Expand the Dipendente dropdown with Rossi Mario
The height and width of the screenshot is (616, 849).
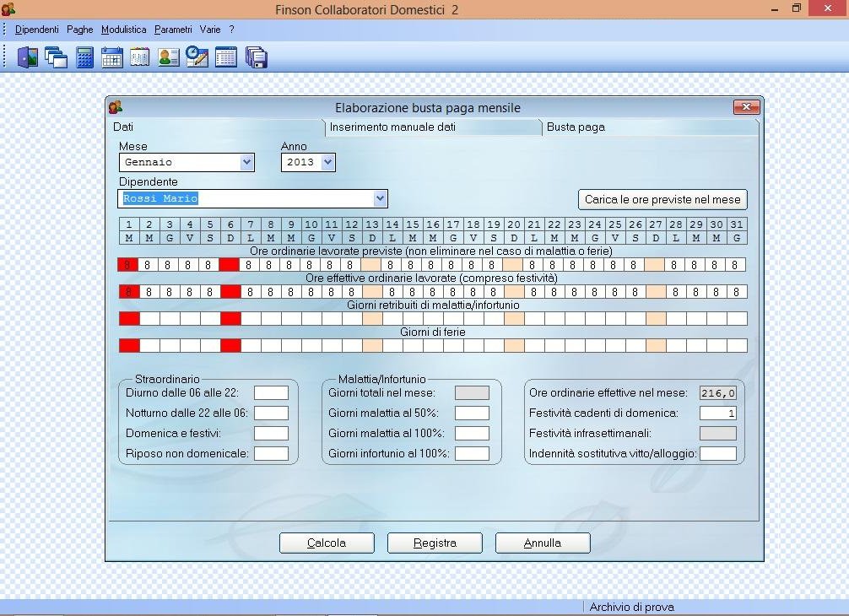[x=380, y=198]
